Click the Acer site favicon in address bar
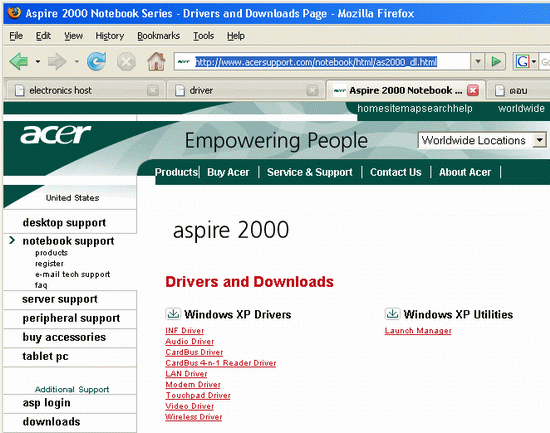 point(183,62)
